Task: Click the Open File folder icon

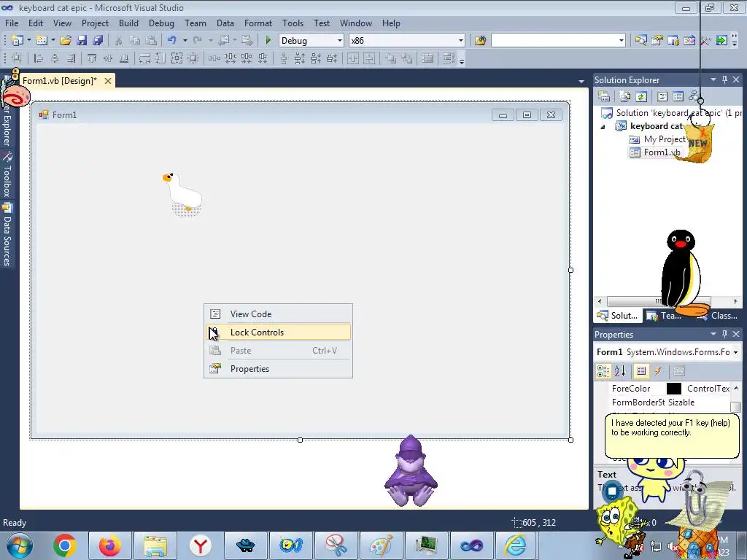Action: [x=65, y=41]
